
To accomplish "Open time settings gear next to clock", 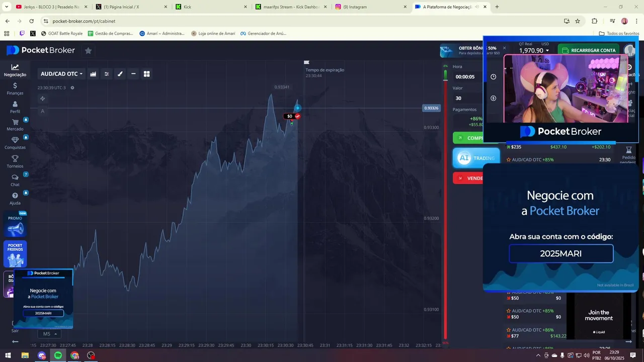I will click(72, 88).
